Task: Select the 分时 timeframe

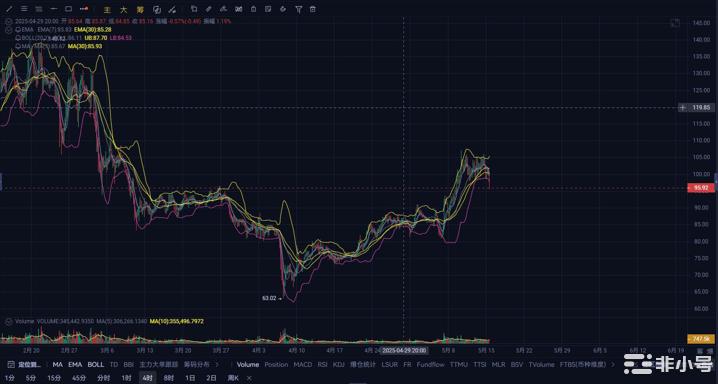Action: pyautogui.click(x=103, y=378)
